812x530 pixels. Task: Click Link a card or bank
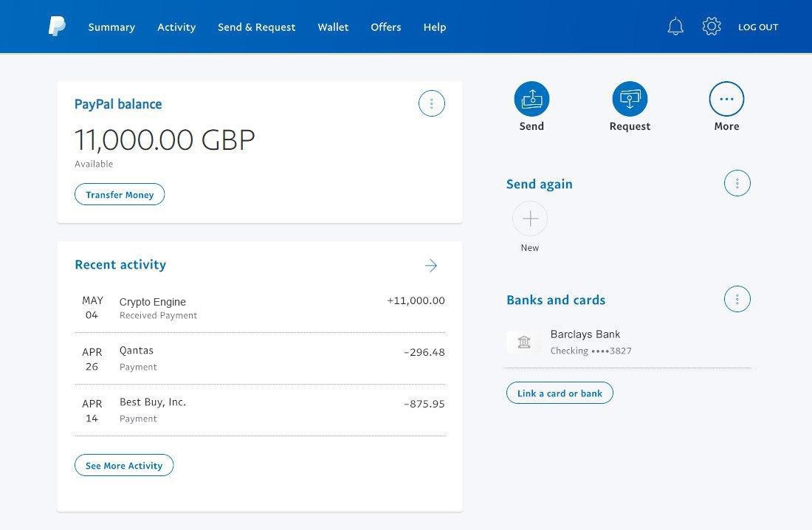pos(560,393)
